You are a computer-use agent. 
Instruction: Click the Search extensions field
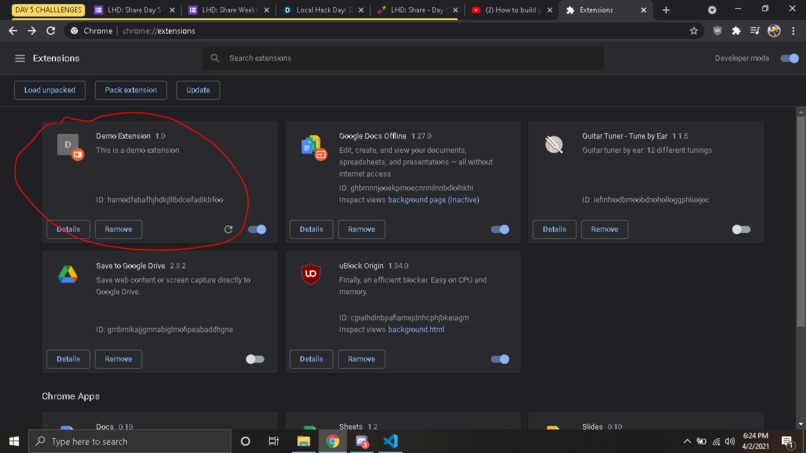pyautogui.click(x=402, y=58)
